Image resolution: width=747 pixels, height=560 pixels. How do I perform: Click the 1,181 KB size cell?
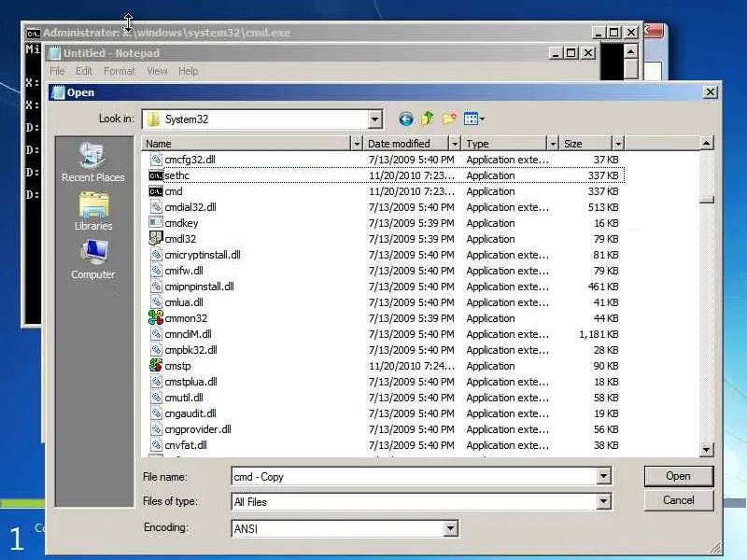pos(599,334)
